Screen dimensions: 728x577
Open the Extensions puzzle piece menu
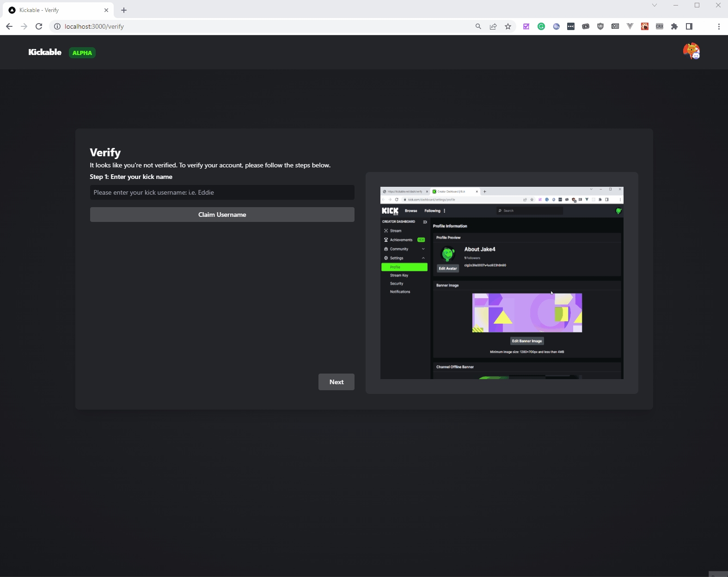pos(674,26)
